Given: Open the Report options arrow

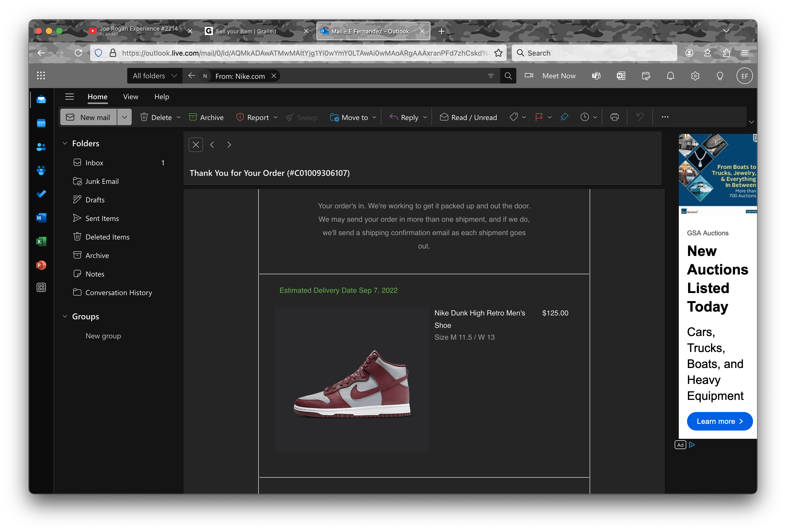Looking at the screenshot, I should click(x=276, y=117).
